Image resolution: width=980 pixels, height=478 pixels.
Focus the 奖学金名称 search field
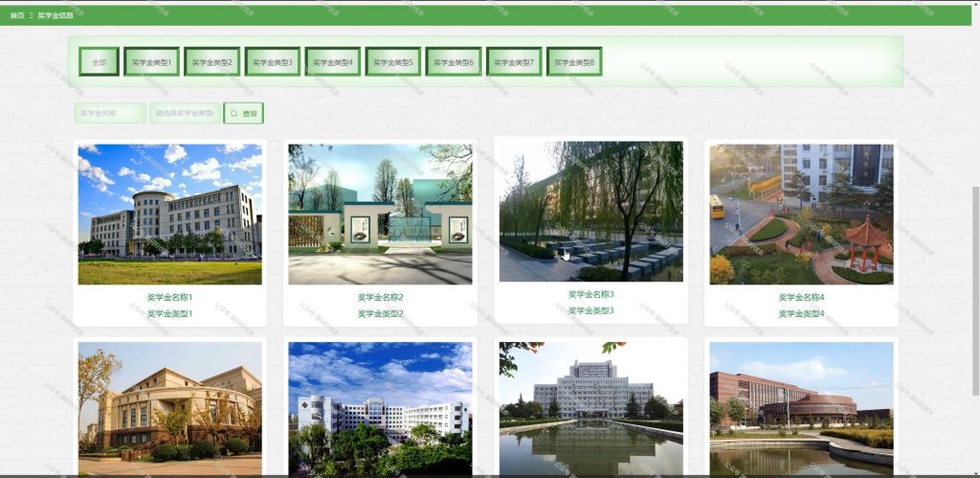click(110, 113)
